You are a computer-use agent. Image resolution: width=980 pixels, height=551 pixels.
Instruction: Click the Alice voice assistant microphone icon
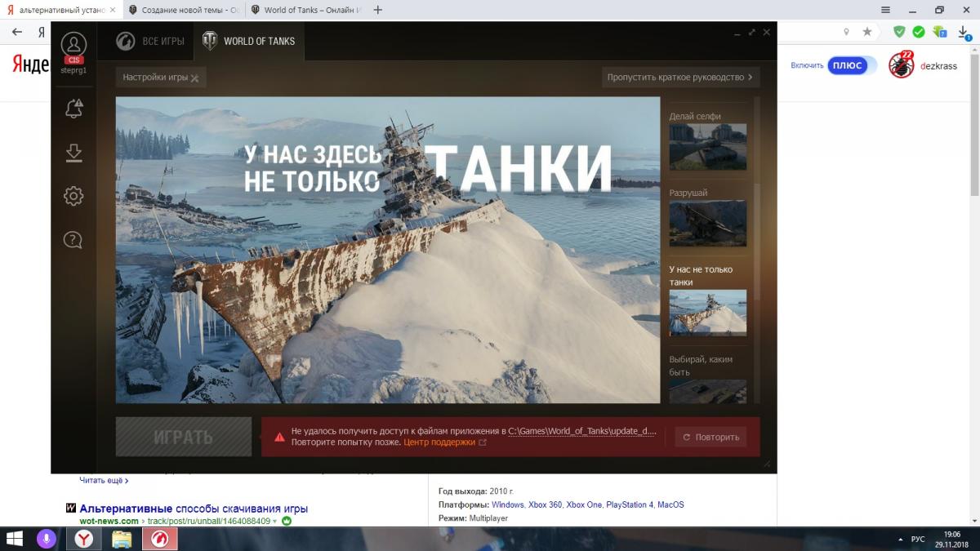[48, 539]
